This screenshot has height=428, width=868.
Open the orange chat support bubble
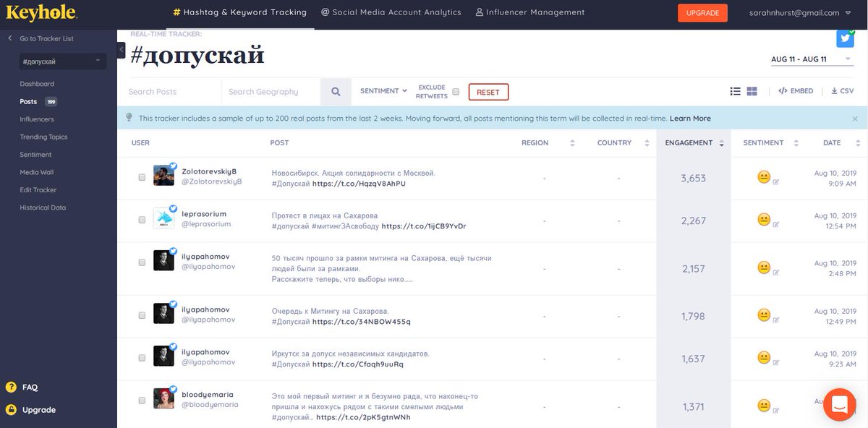[x=839, y=404]
